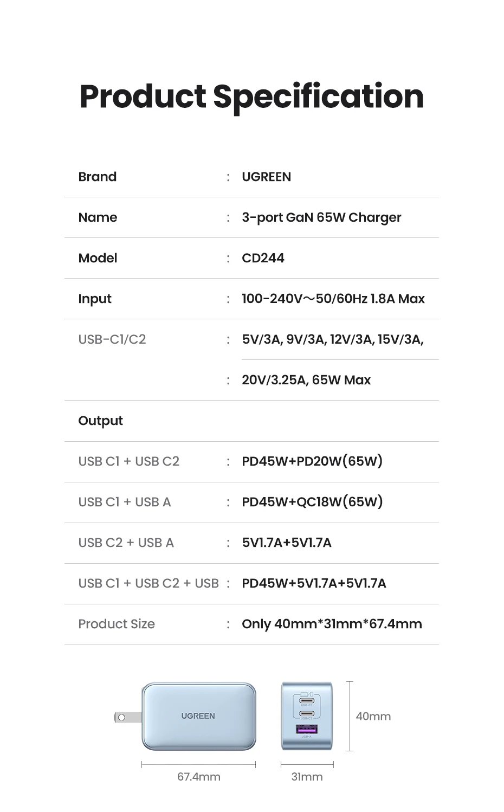Click the Product Specification heading
The image size is (504, 812).
tap(251, 96)
